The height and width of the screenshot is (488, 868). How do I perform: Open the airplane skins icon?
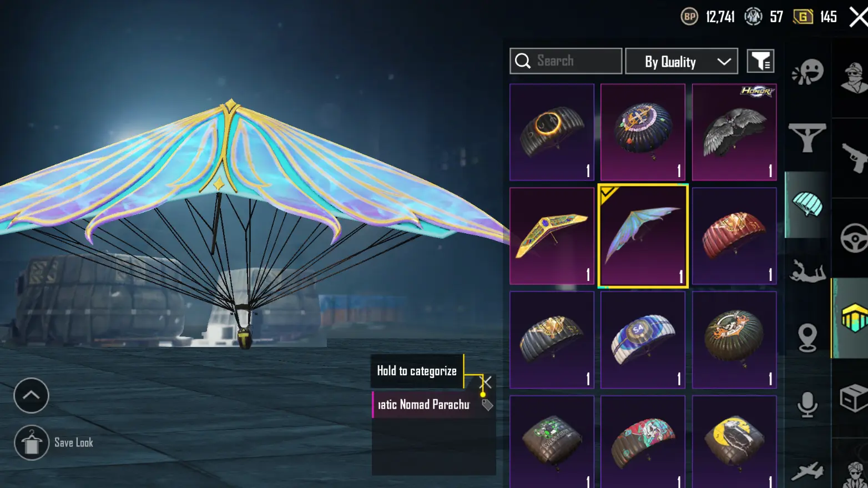click(x=808, y=472)
